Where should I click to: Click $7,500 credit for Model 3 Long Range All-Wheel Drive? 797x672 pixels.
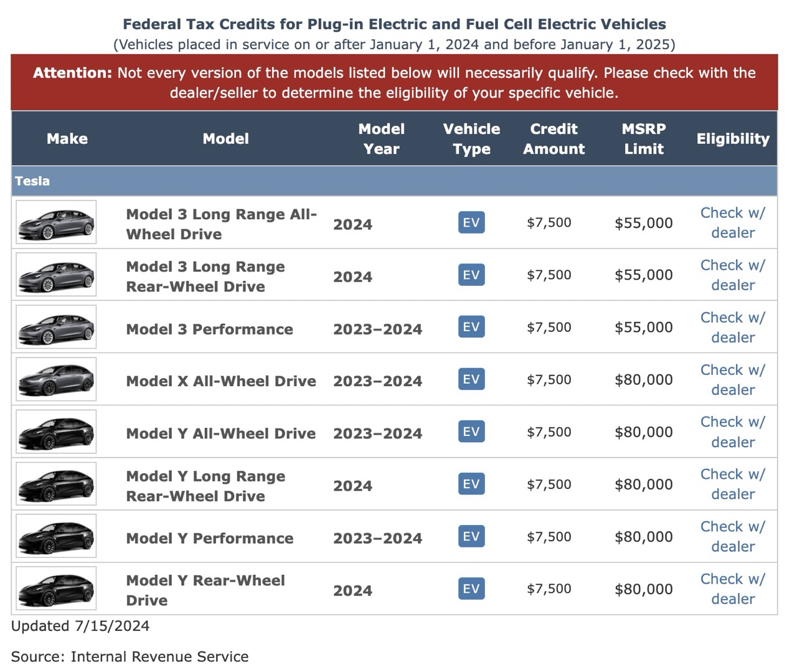[x=549, y=222]
